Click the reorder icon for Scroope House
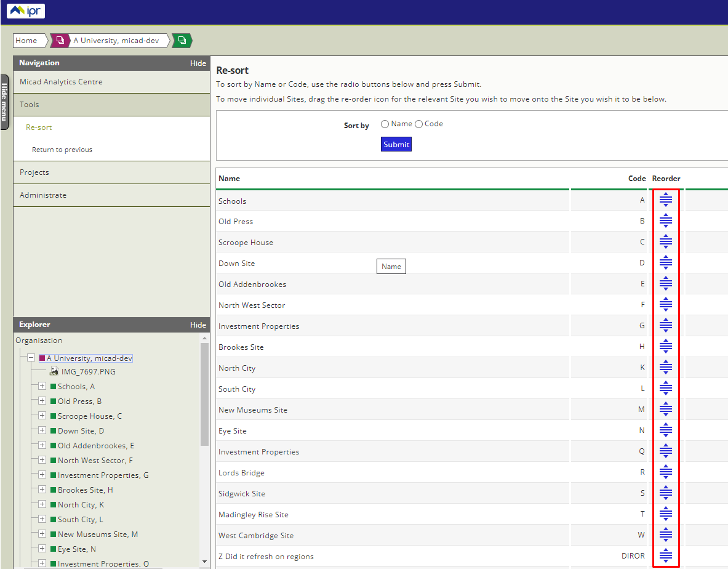The width and height of the screenshot is (728, 569). click(x=665, y=242)
